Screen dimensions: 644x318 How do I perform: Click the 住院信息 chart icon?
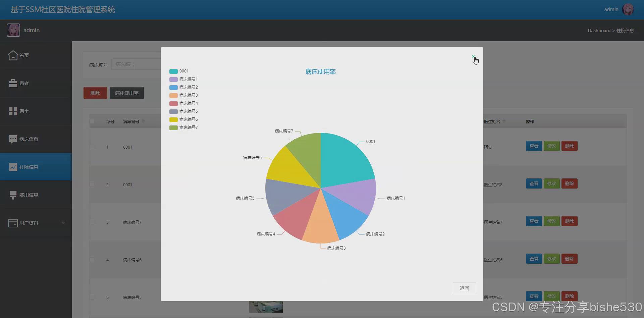tap(13, 167)
